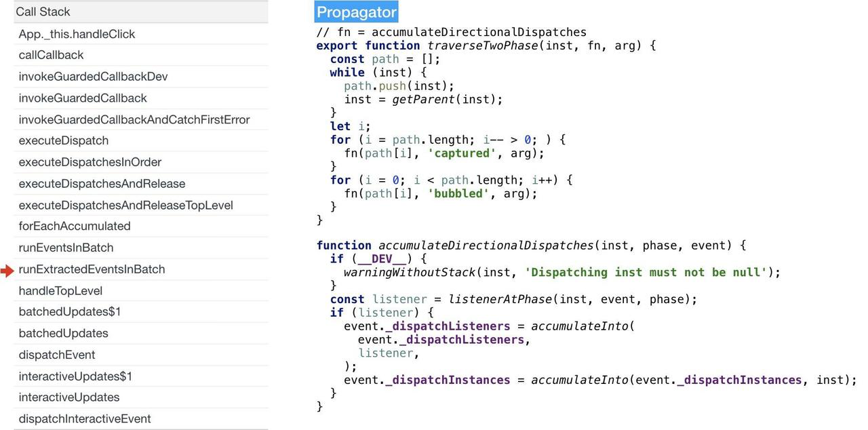Click the accumulateDirectionalDispatches comment line
Viewport: 868px width, 430px height.
point(452,32)
